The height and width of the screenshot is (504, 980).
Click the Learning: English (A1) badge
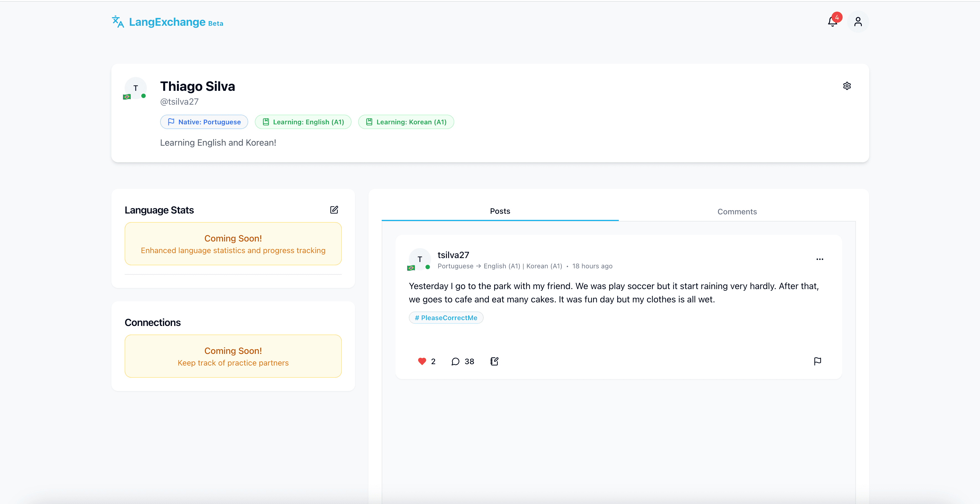[x=303, y=122]
